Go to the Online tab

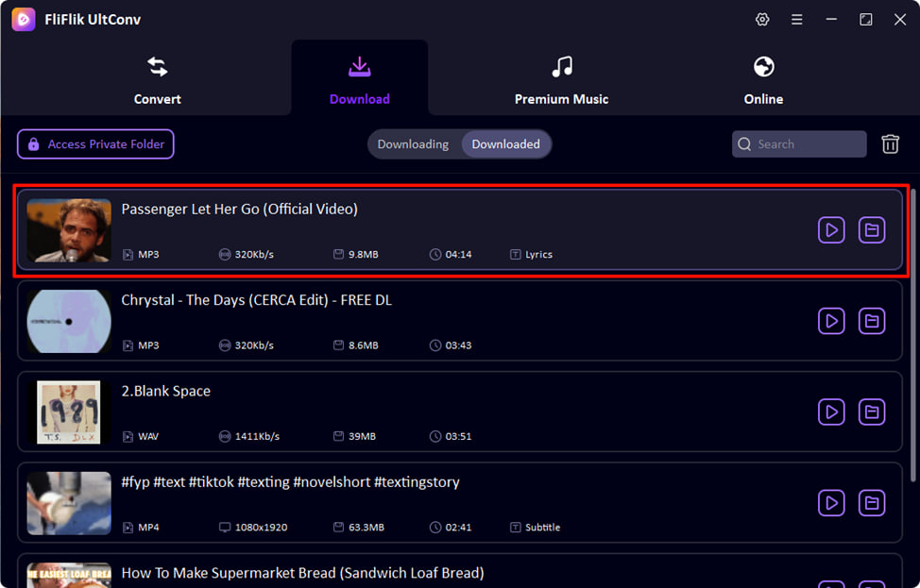(763, 80)
